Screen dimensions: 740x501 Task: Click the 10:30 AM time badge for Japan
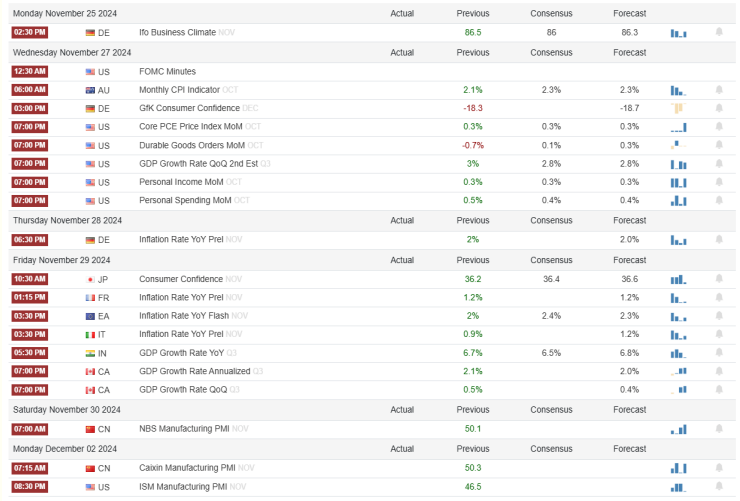tap(28, 279)
